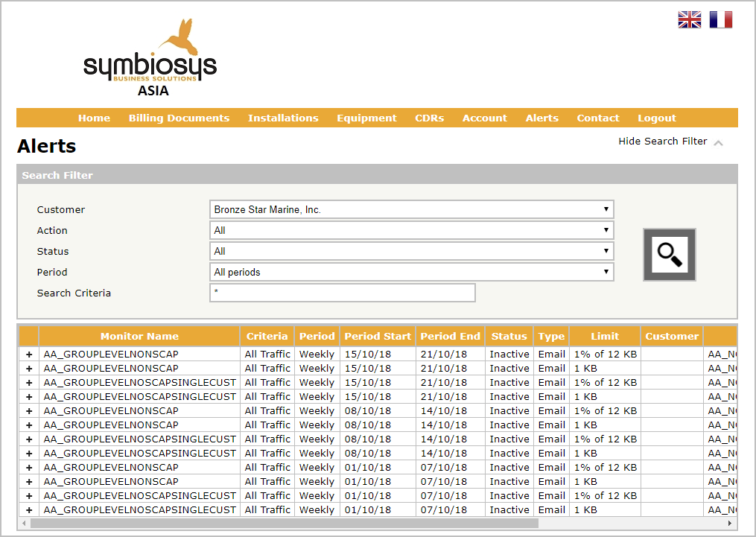Click the Period Start column header
756x537 pixels.
[377, 336]
